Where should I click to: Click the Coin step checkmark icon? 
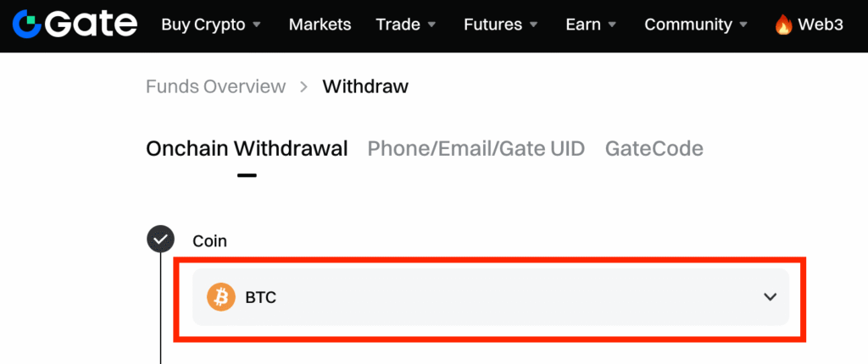point(160,240)
